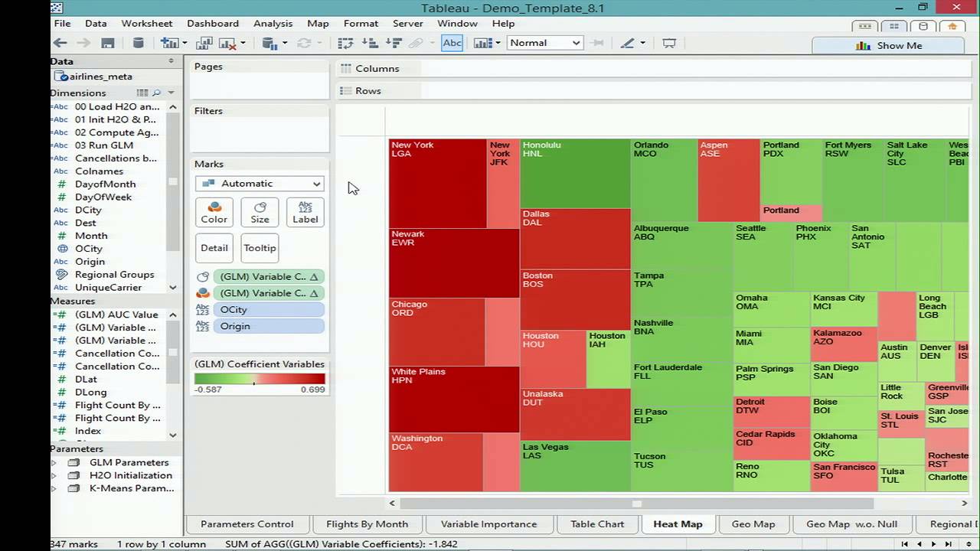This screenshot has width=980, height=551.
Task: Click the Dimensions view data grid icon
Action: (x=142, y=93)
